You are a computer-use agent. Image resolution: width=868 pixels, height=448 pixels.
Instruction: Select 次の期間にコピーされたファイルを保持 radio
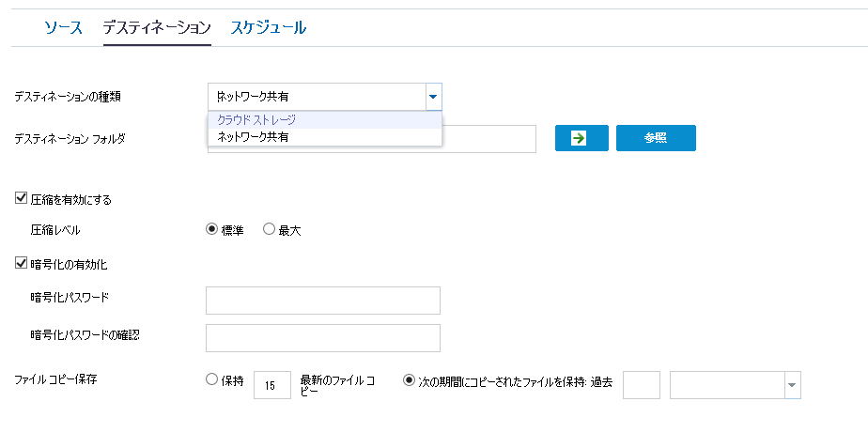409,379
